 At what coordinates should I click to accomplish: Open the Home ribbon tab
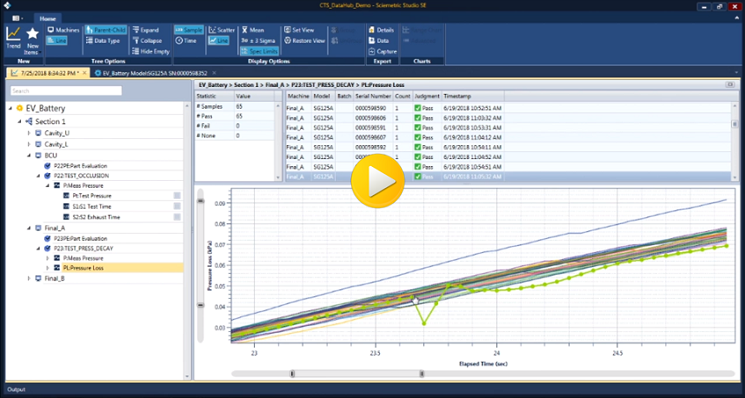tap(48, 19)
